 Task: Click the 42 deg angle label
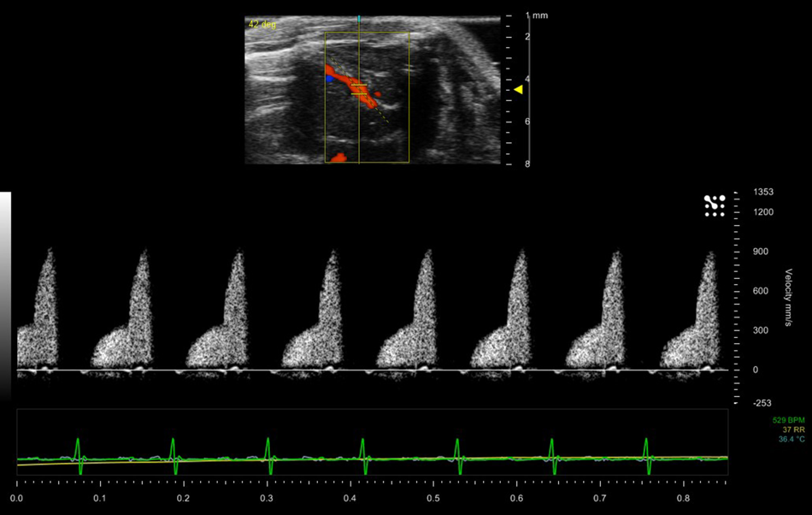(262, 24)
